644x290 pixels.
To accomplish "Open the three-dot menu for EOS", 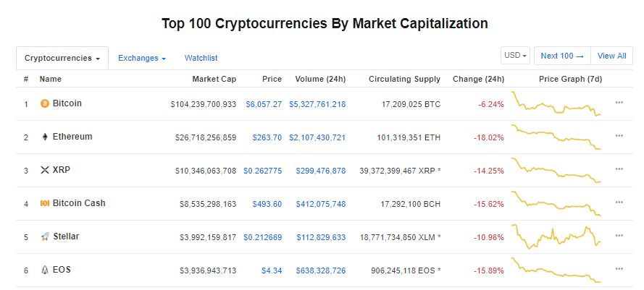I will click(x=619, y=269).
